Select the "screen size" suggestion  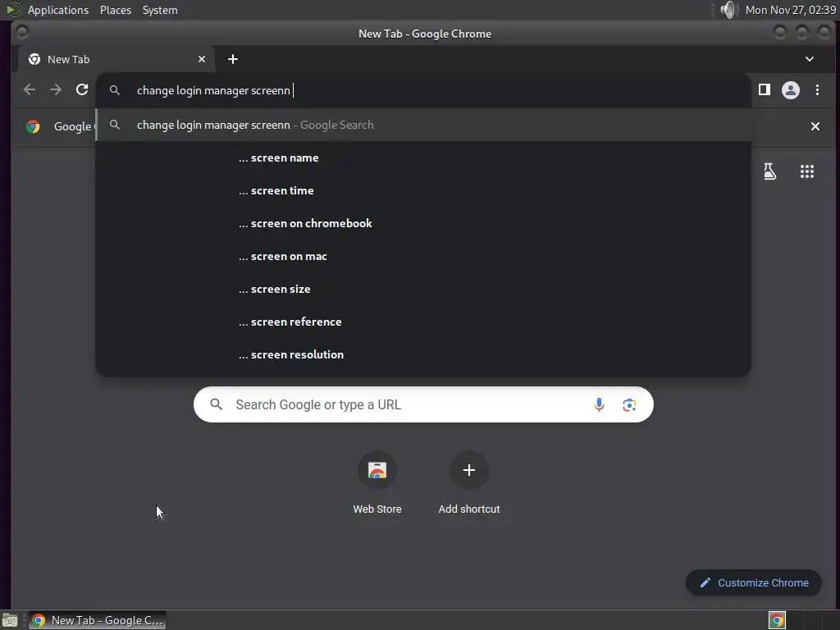click(423, 290)
